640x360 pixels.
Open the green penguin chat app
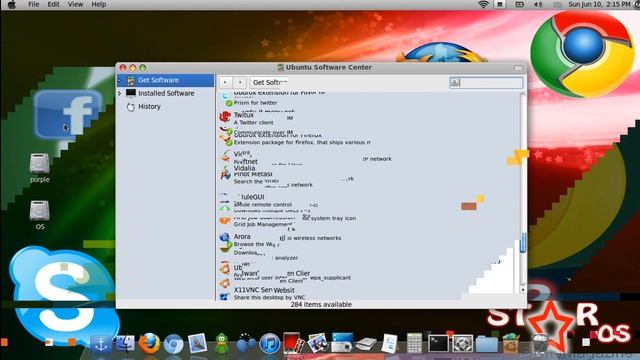(x=222, y=343)
